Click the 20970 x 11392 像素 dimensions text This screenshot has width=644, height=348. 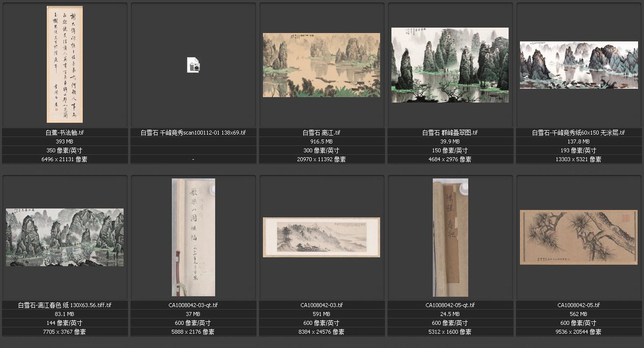coord(322,159)
